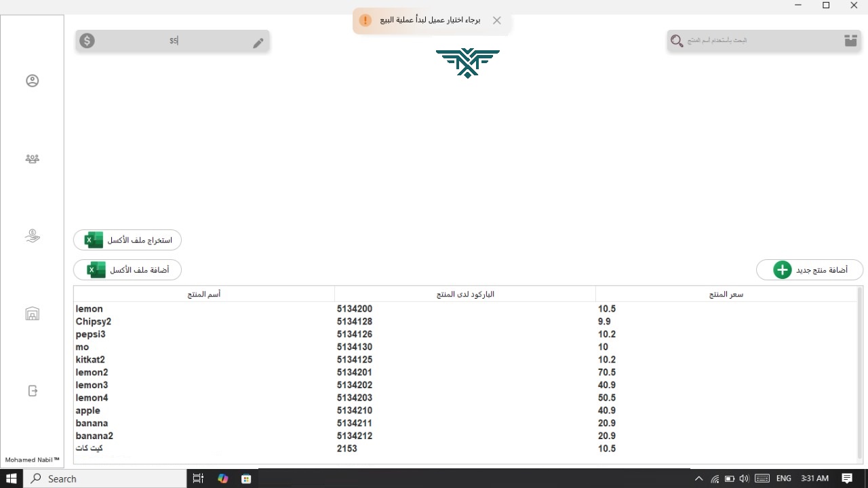Viewport: 868px width, 488px height.
Task: Open the battery tray icon
Action: [x=730, y=478]
